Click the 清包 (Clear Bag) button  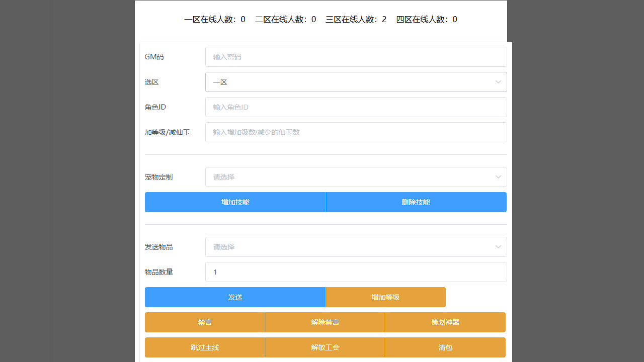(x=445, y=347)
